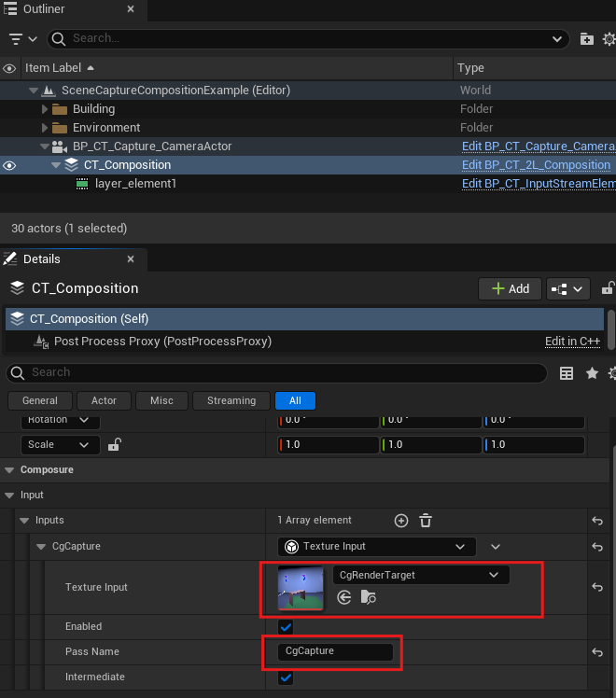Click the Add component button
Image resolution: width=616 pixels, height=698 pixels.
coord(510,288)
